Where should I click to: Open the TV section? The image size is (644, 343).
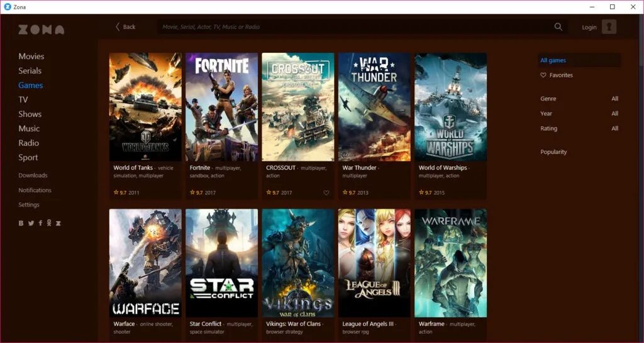coord(23,100)
